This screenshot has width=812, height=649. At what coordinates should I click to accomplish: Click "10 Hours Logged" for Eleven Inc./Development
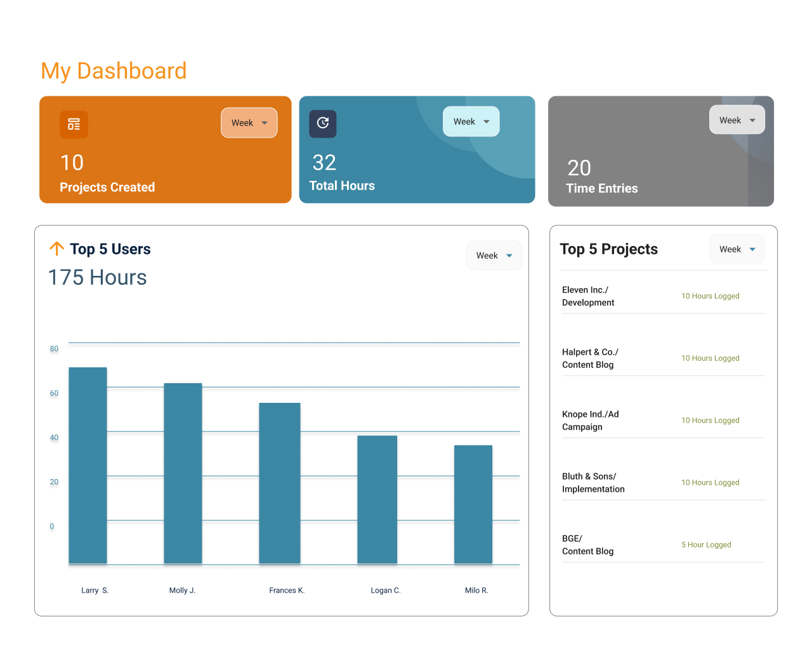click(x=710, y=296)
